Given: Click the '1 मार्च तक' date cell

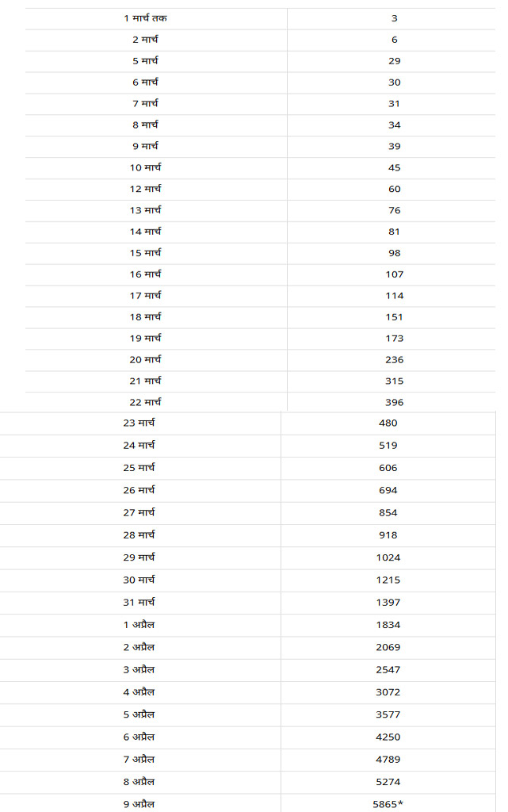Looking at the screenshot, I should point(145,18).
